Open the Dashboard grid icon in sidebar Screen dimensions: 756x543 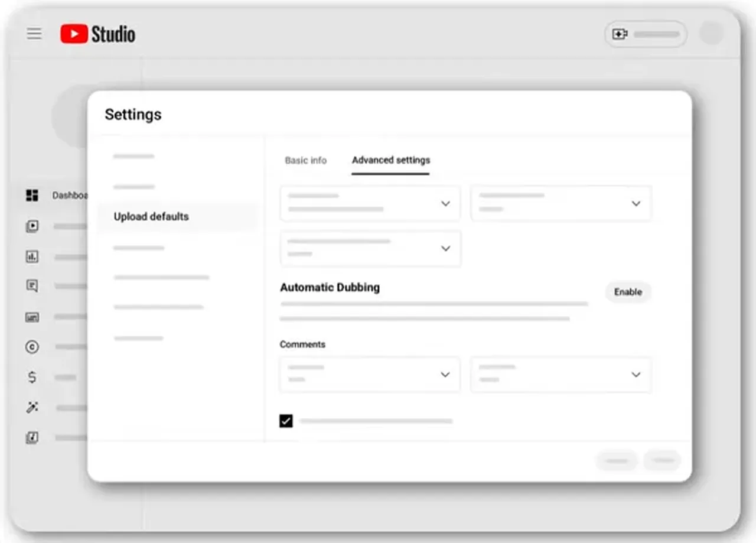point(32,196)
